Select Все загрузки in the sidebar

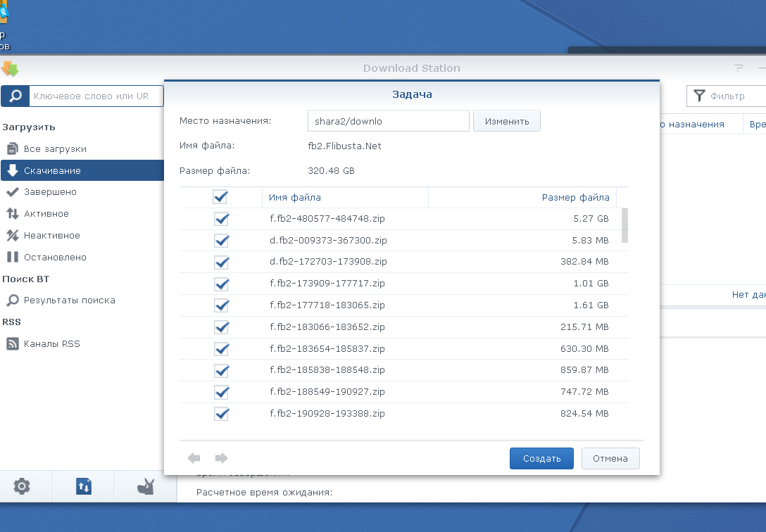(x=55, y=149)
